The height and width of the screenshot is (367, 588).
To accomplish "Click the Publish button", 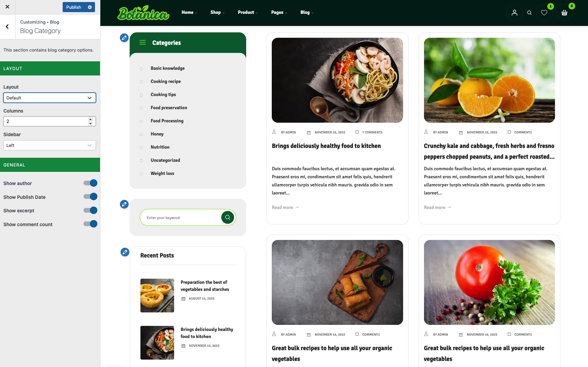I will 74,7.
